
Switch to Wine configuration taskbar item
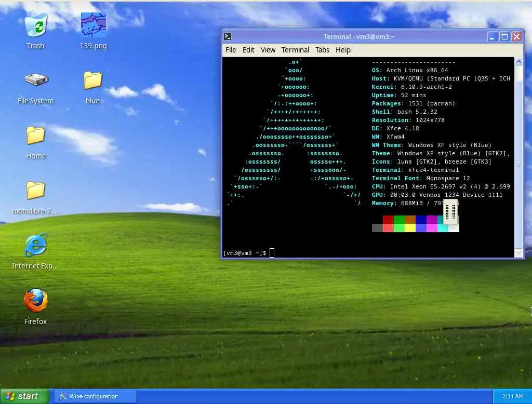point(96,396)
